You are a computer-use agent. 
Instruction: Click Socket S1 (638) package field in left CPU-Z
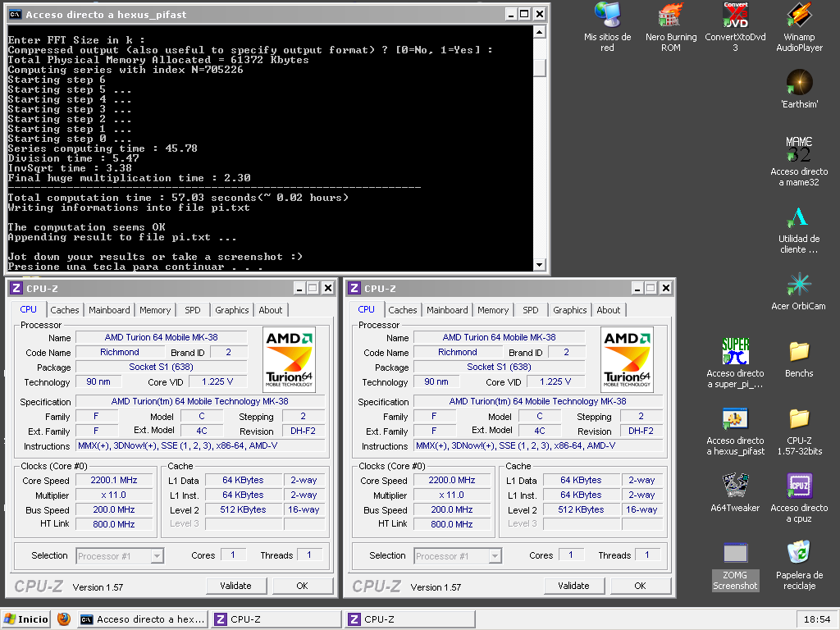click(x=162, y=367)
